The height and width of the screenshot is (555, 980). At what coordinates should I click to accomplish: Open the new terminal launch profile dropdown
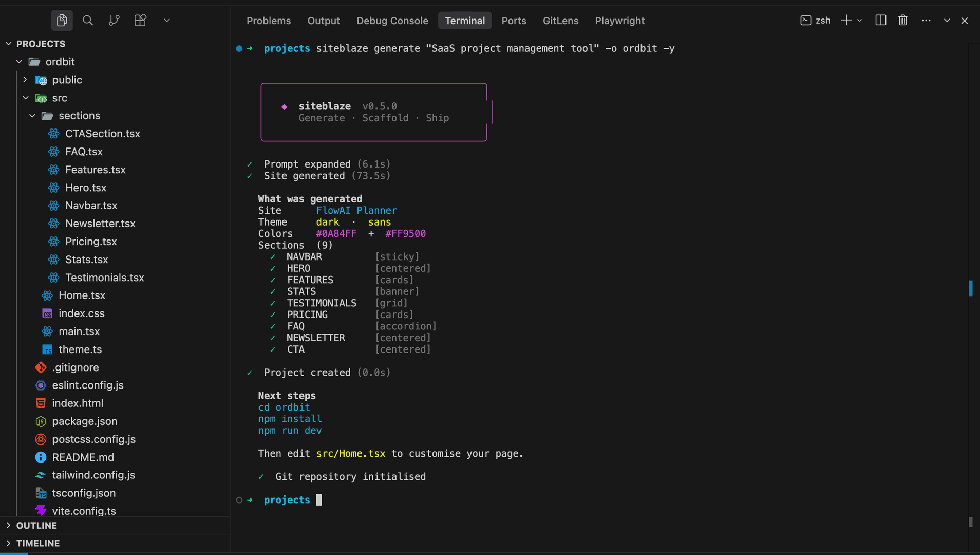859,21
